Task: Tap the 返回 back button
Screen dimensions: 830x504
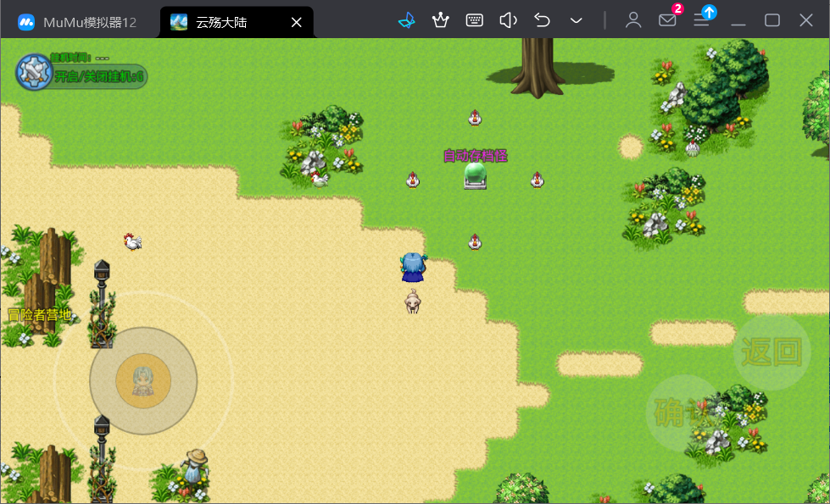Action: 772,352
